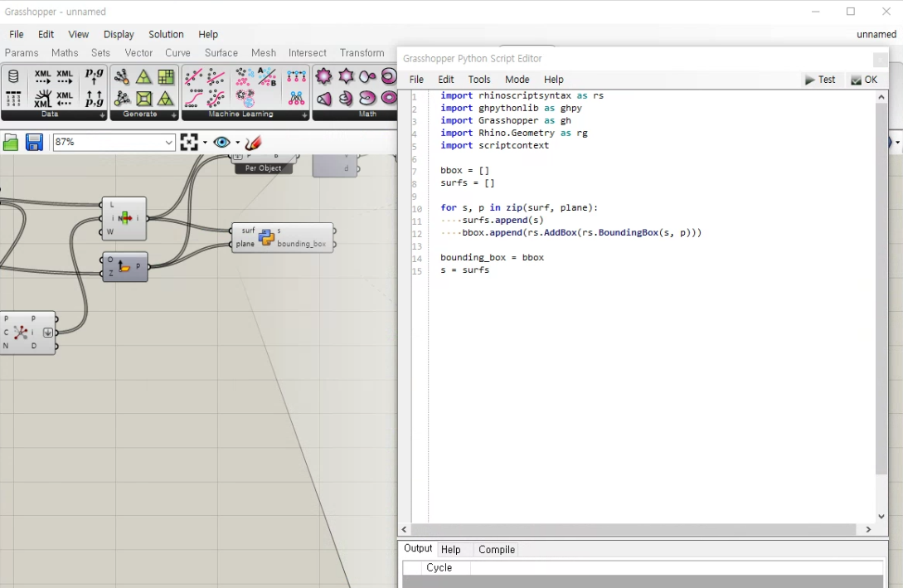Select the XML left-arrow icon in Data panel
Screen dimensions: 903x588
click(65, 99)
